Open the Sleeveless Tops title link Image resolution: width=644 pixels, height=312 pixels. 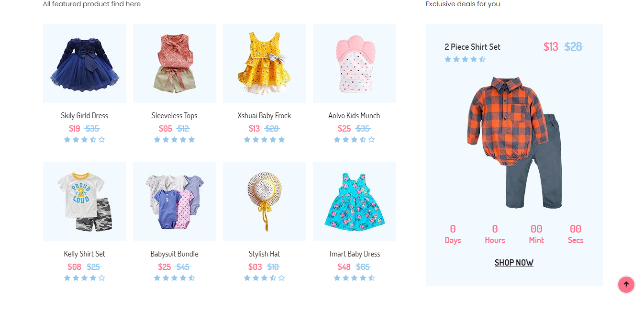(x=175, y=115)
